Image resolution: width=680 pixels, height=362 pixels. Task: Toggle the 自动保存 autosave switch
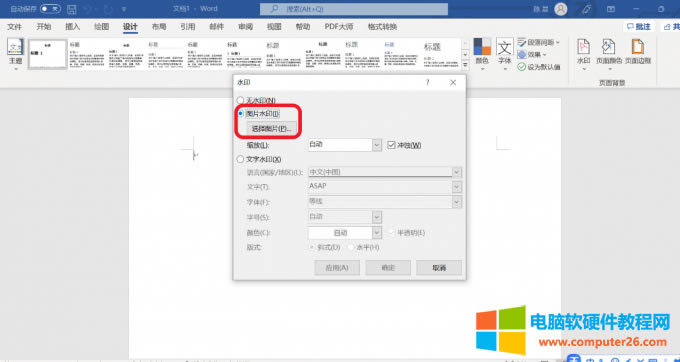pos(50,9)
